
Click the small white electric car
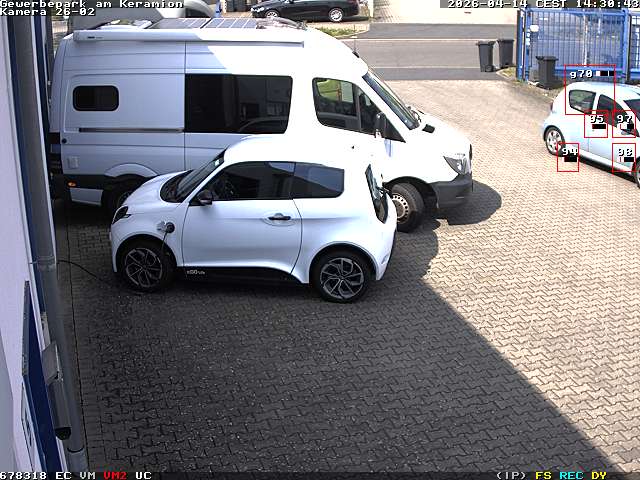coord(254,218)
